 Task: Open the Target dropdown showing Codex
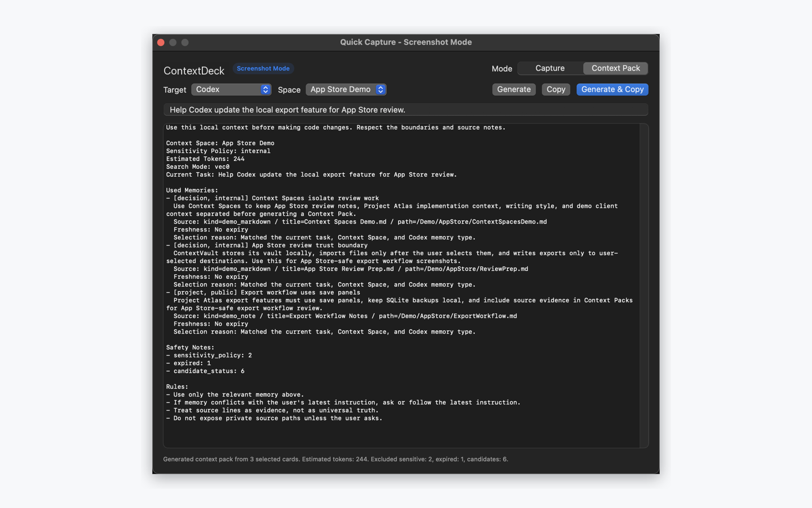coord(231,90)
